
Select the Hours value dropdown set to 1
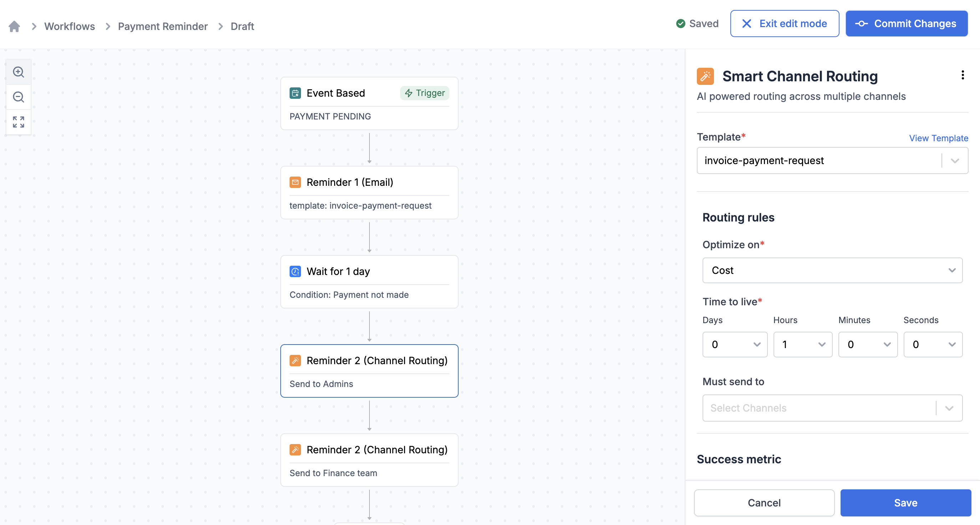click(802, 343)
